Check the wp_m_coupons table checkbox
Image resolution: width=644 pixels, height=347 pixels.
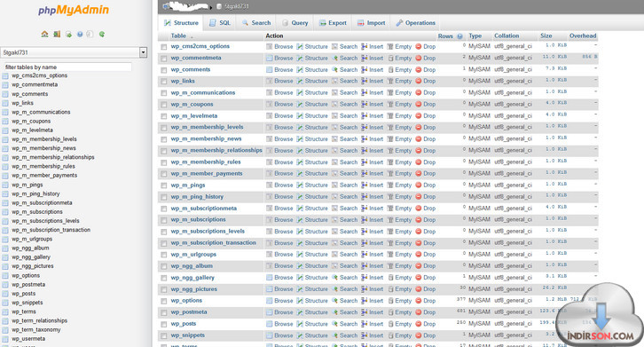(x=164, y=105)
